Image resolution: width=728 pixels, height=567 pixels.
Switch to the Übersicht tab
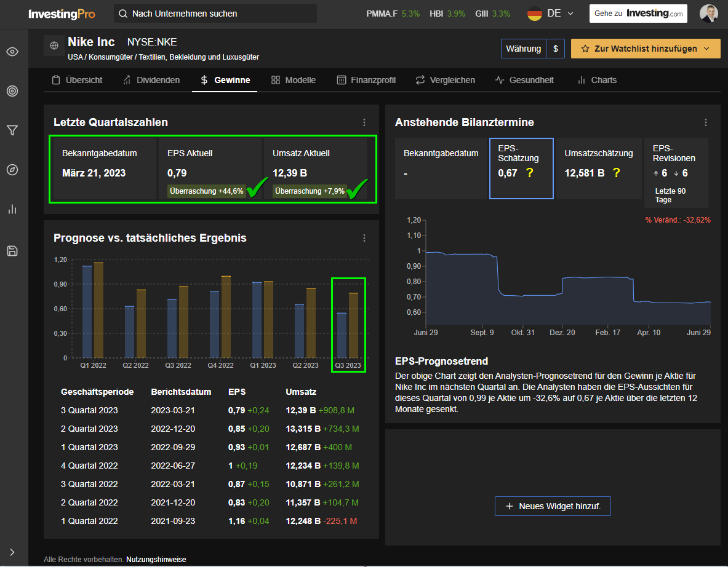click(77, 81)
